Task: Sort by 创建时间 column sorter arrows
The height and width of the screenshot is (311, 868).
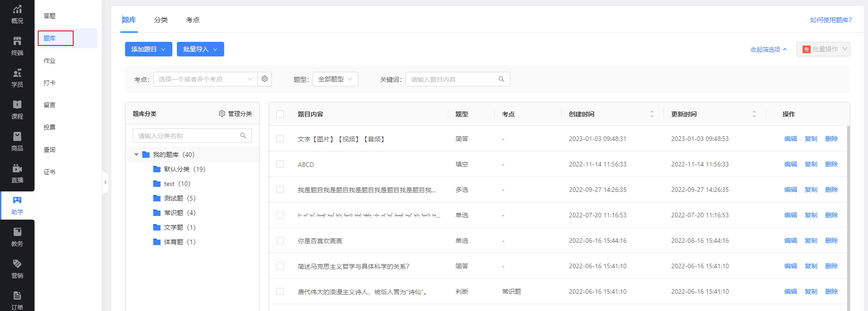Action: pyautogui.click(x=652, y=114)
